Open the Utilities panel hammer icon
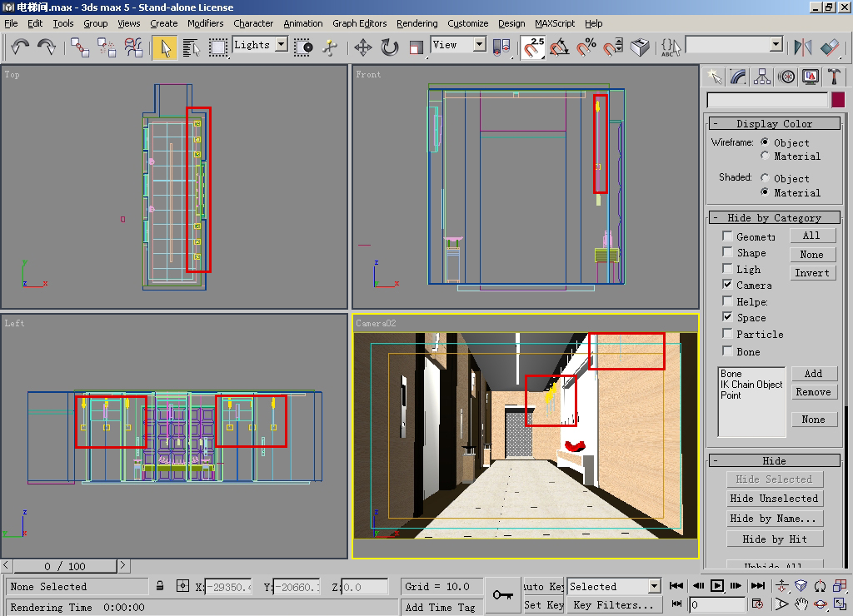Viewport: 853px width, 616px height. click(835, 77)
